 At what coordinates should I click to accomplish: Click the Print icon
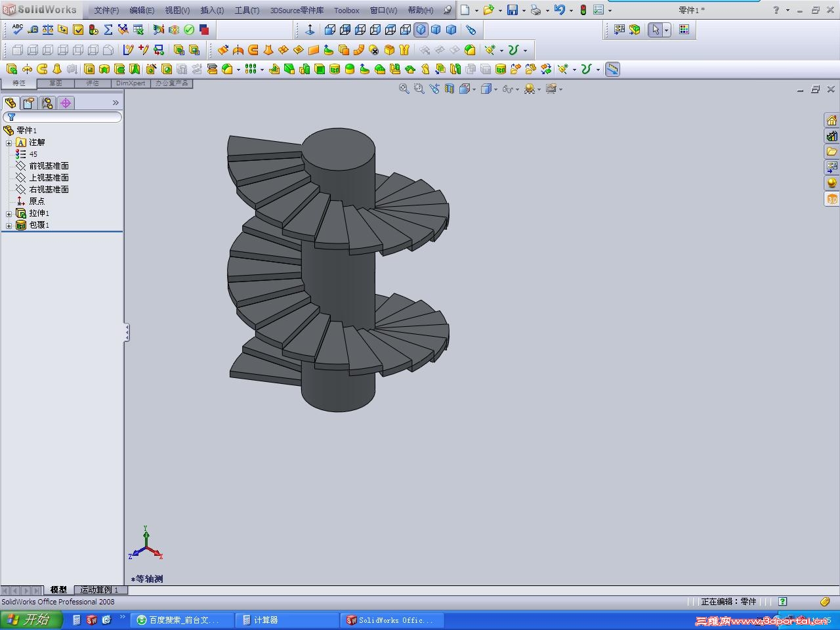(536, 10)
